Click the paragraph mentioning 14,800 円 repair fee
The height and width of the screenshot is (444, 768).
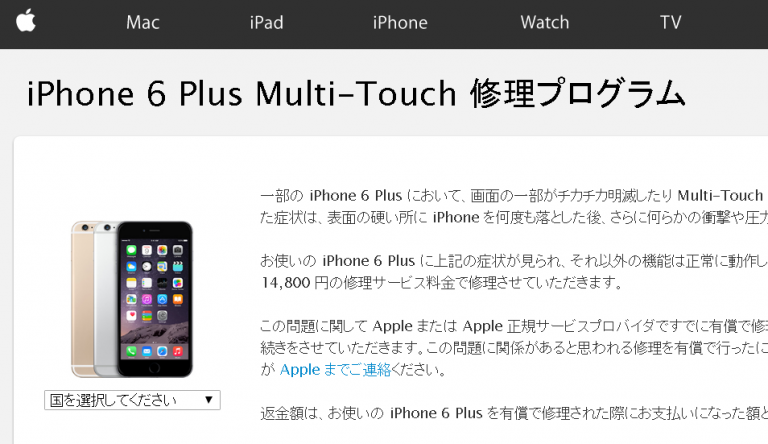click(514, 271)
